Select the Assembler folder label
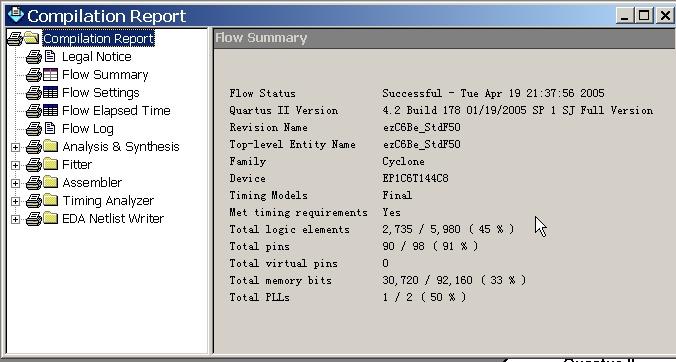The image size is (676, 362). [92, 183]
